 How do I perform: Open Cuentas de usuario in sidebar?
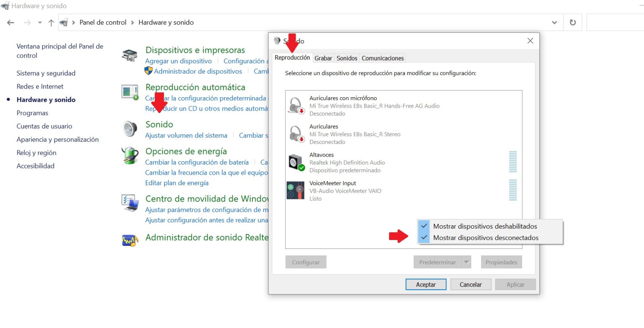pyautogui.click(x=44, y=126)
